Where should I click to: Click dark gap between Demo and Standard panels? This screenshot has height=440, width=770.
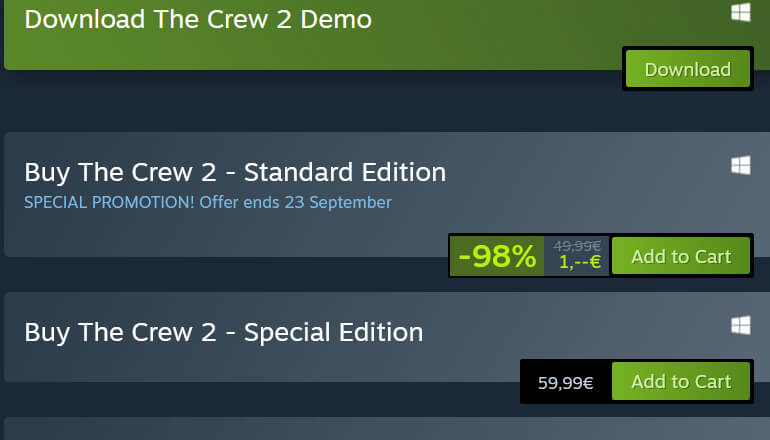point(295,101)
